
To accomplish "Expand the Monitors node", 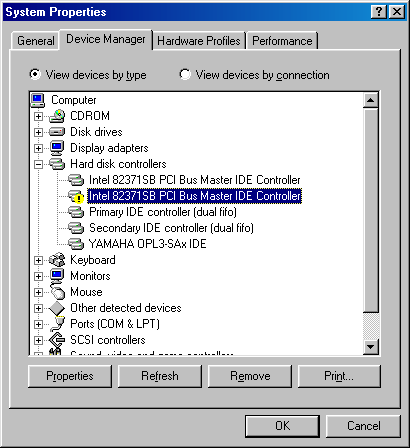I will [38, 276].
